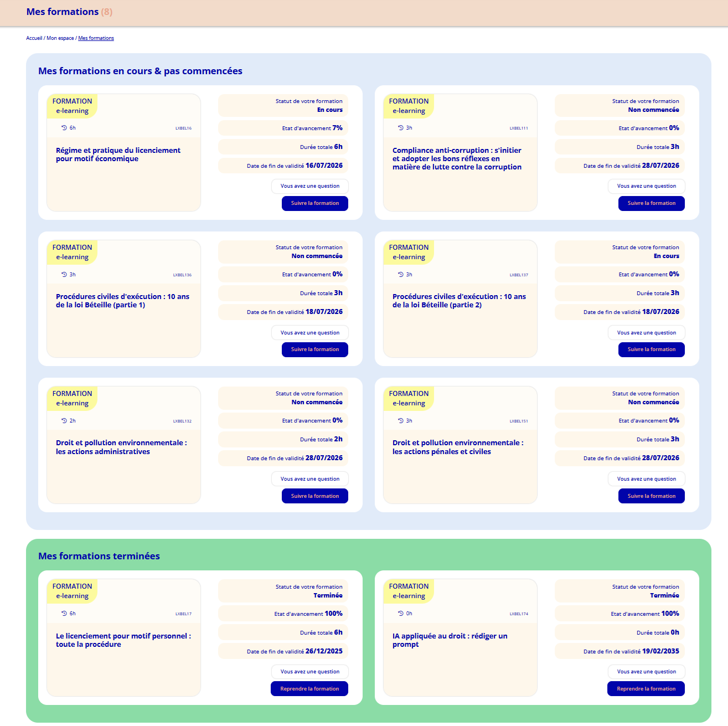This screenshot has width=728, height=726.
Task: Open Mon espace from the breadcrumb
Action: (x=60, y=38)
